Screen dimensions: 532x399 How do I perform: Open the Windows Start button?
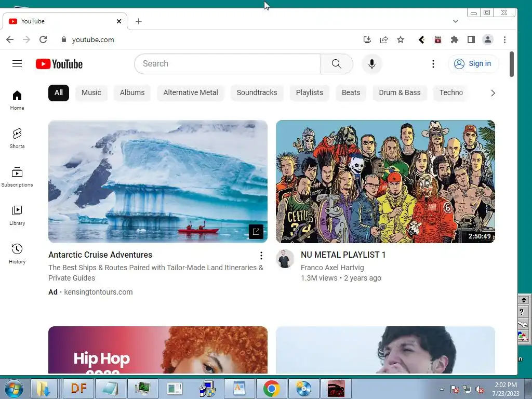[x=14, y=389]
